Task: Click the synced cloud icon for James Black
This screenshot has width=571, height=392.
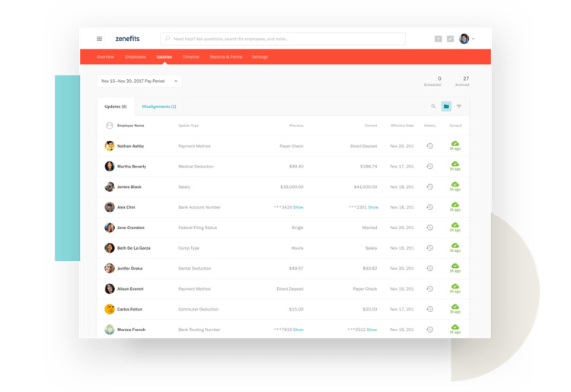Action: tap(455, 185)
